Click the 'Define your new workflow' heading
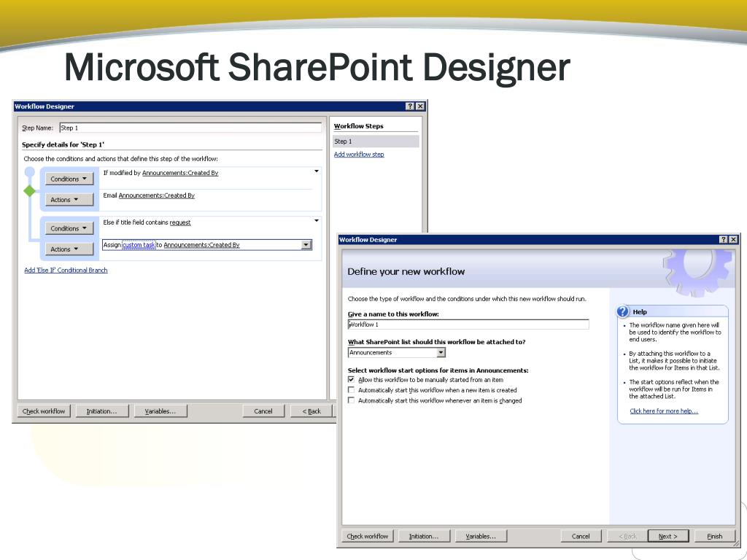747x560 pixels. (x=406, y=271)
